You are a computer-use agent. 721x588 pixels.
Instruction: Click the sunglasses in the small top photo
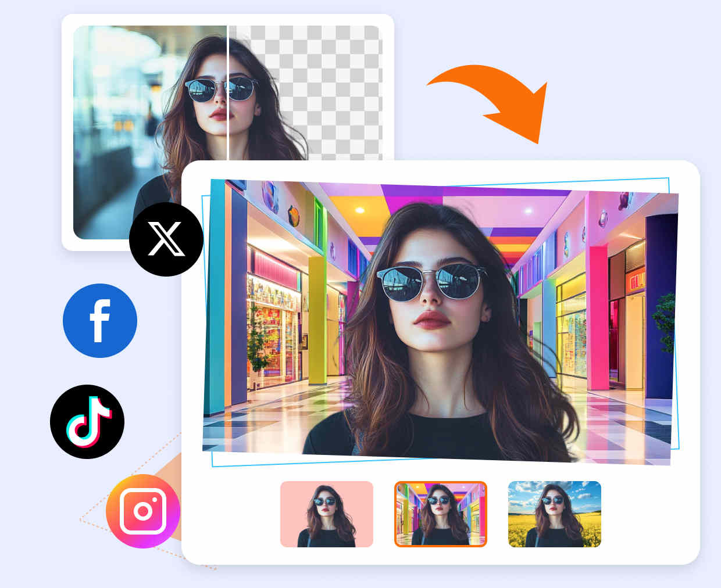[x=221, y=89]
